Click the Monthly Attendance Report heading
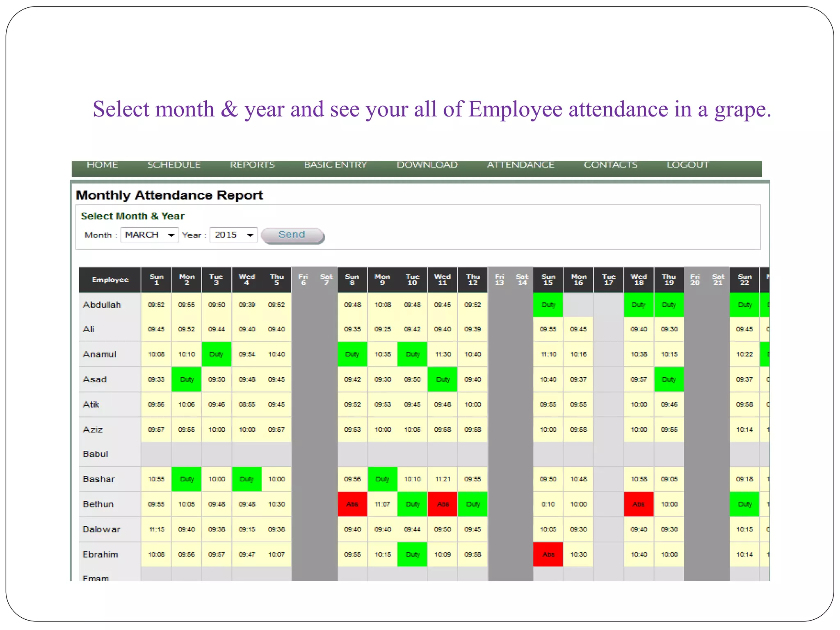The image size is (840, 630). tap(169, 195)
